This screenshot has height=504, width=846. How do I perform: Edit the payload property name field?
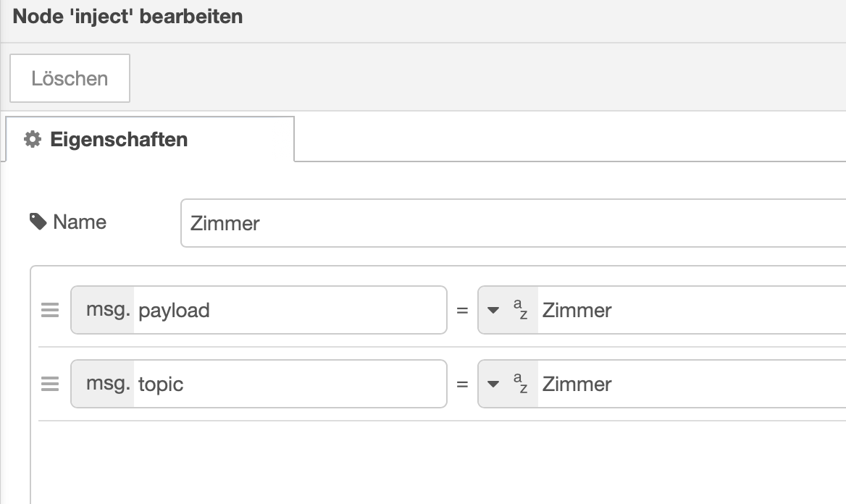(290, 310)
